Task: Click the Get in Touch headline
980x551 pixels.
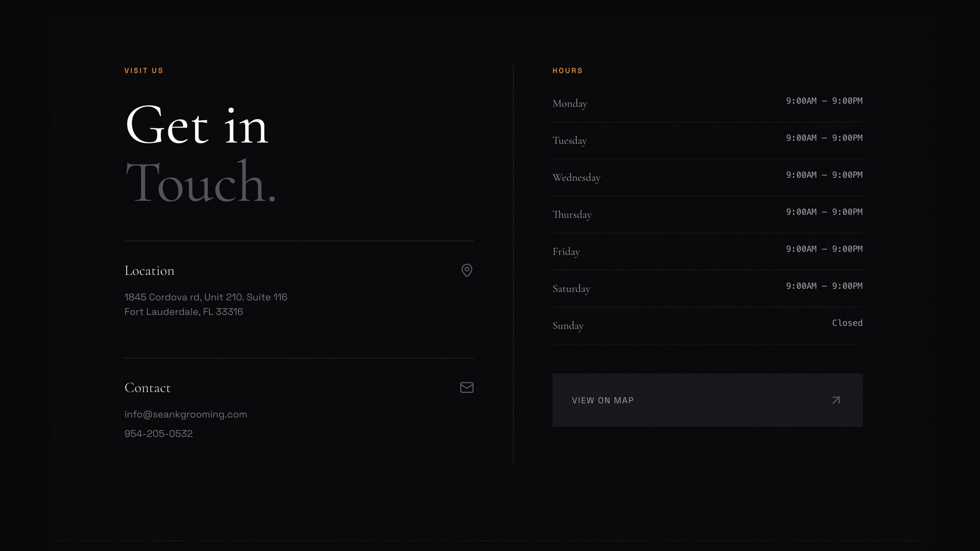Action: (200, 153)
